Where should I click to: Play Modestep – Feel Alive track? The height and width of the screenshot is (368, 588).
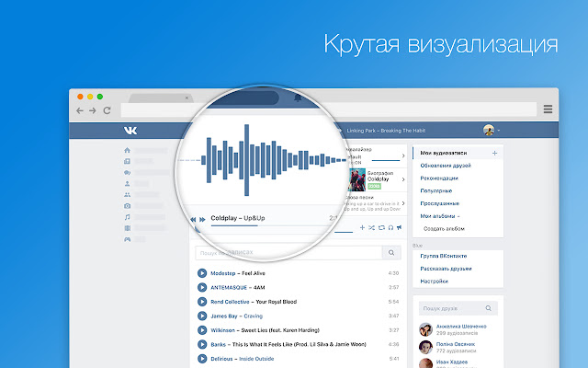202,273
